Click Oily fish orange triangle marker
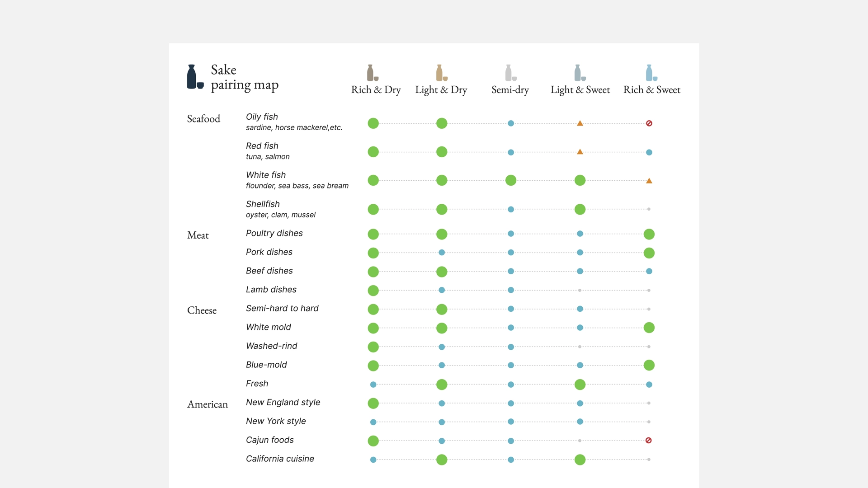Image resolution: width=868 pixels, height=488 pixels. (x=580, y=123)
